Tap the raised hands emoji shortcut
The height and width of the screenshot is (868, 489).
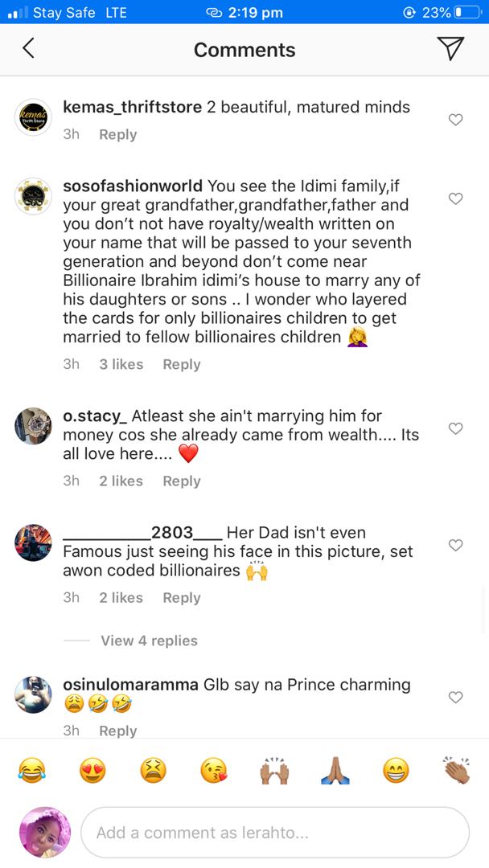[x=274, y=769]
